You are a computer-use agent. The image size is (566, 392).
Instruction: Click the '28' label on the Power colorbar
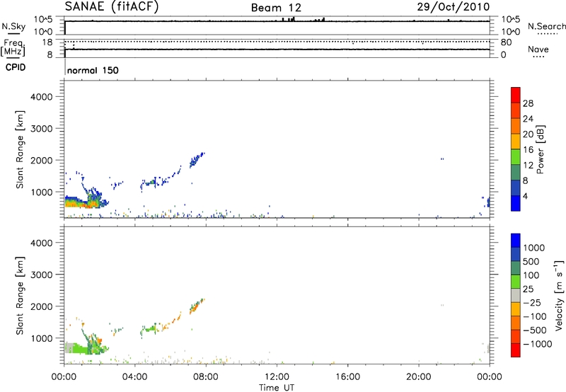[x=528, y=103]
